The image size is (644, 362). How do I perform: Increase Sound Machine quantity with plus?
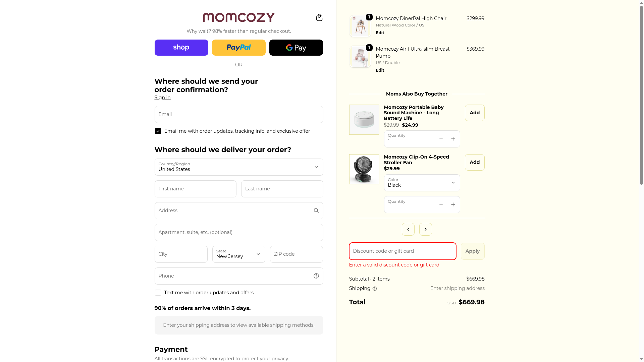pyautogui.click(x=453, y=139)
